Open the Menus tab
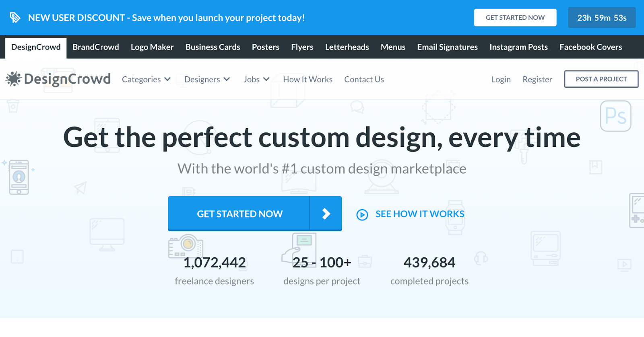 [x=393, y=47]
